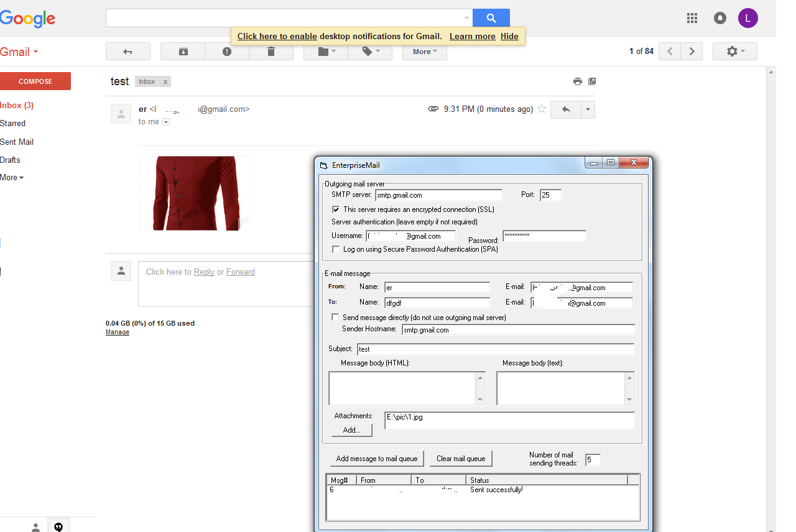This screenshot has height=532, width=796.
Task: Click the paperclip attachment indicator
Action: coord(433,109)
